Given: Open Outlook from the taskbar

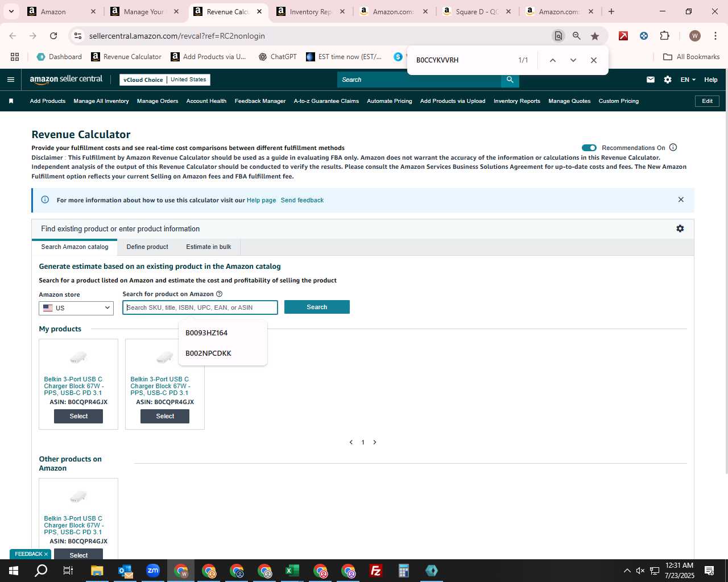Looking at the screenshot, I should [x=125, y=571].
